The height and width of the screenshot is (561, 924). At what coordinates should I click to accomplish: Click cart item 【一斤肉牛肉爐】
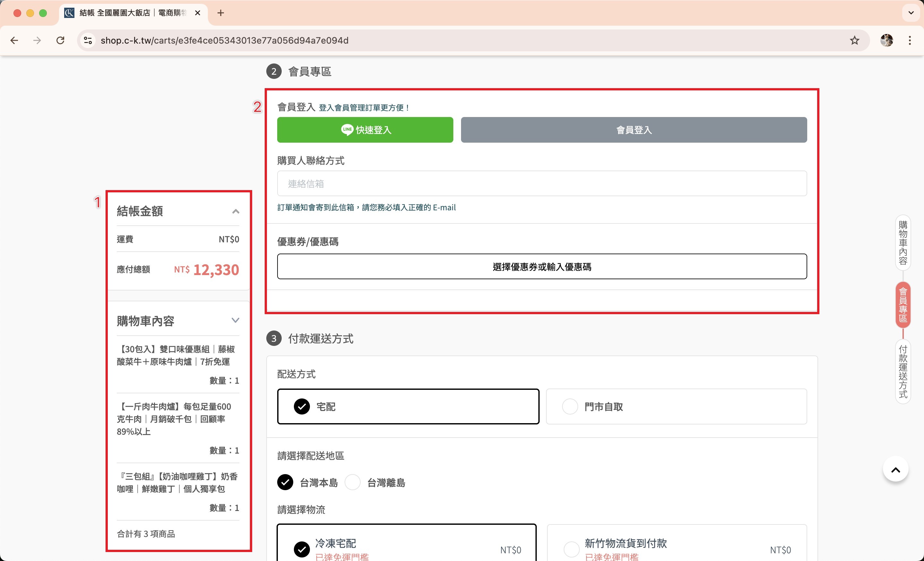[174, 419]
